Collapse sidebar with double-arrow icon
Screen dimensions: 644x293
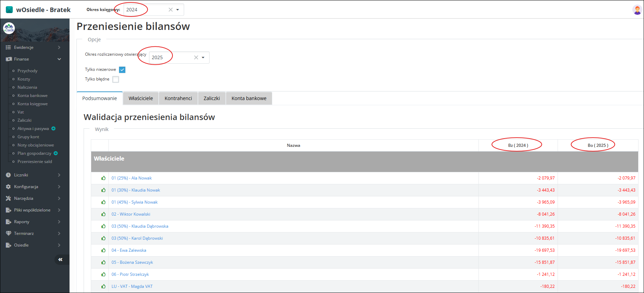tap(60, 260)
